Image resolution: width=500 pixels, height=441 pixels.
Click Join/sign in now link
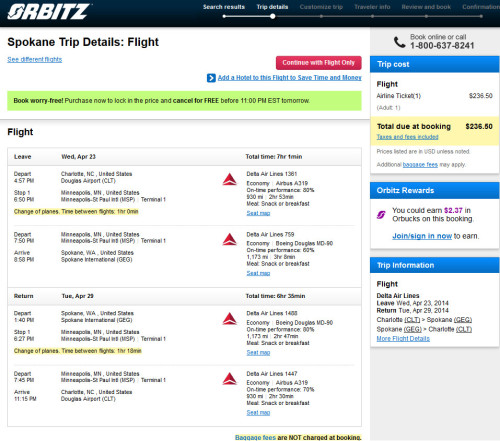coord(422,236)
